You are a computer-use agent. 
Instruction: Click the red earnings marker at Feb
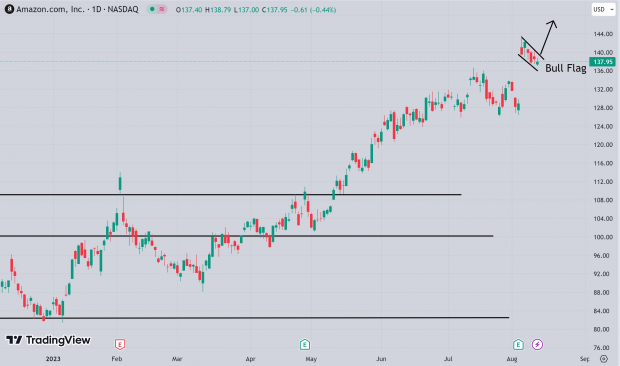click(x=120, y=344)
